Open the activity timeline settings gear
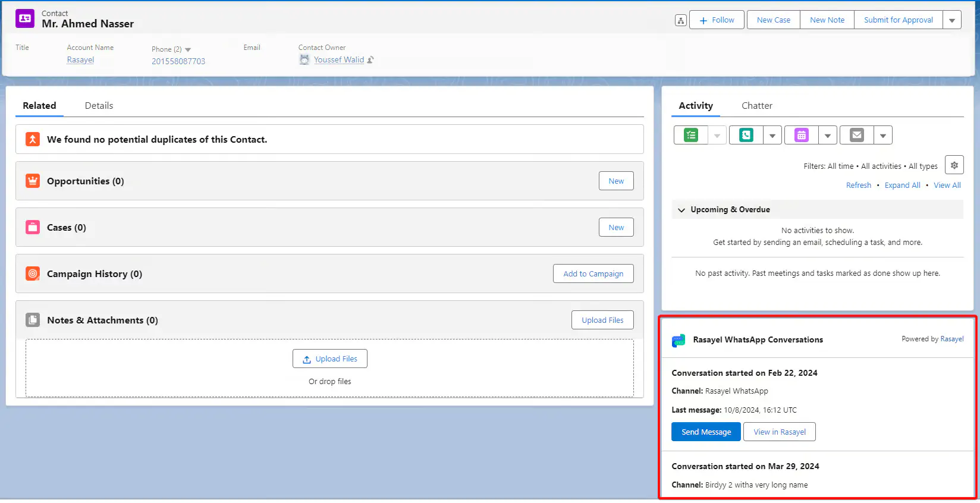This screenshot has height=503, width=980. [954, 165]
